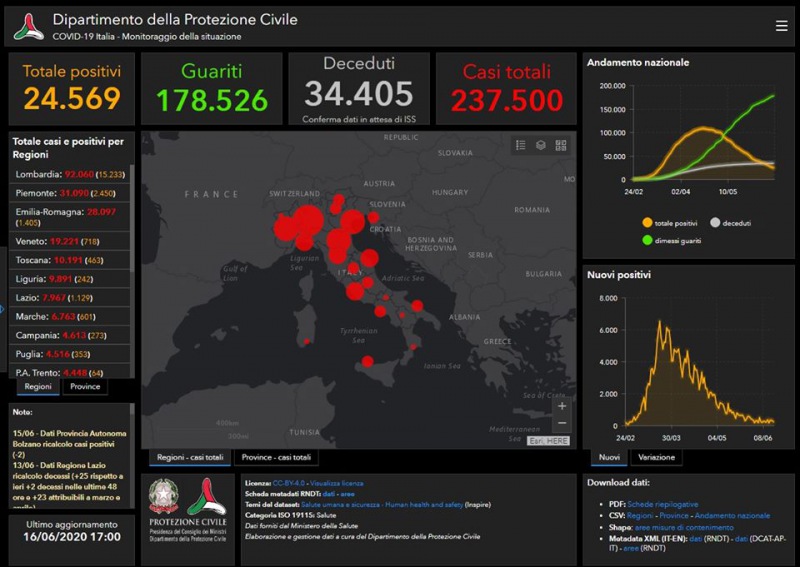Open the map layers icon
The width and height of the screenshot is (800, 567).
540,145
